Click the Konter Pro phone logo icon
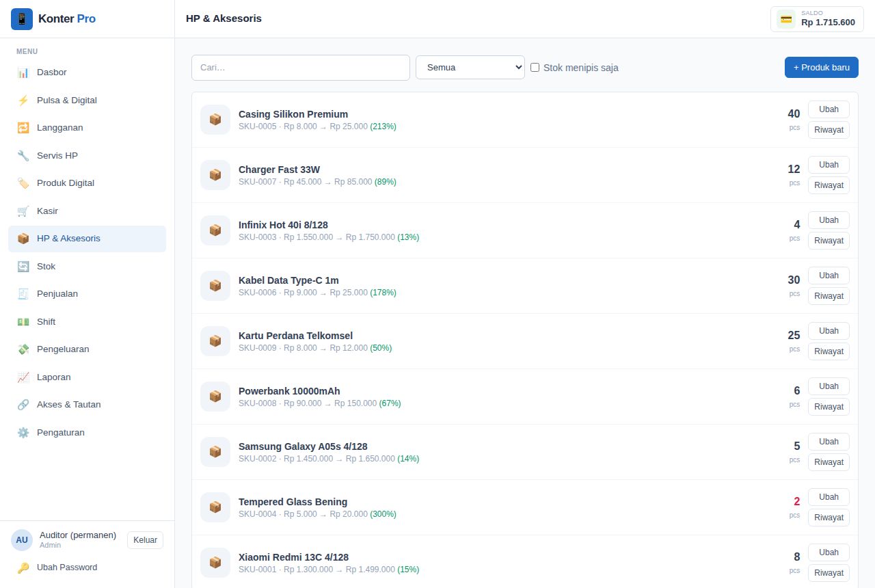Viewport: 875px width, 588px height. pos(22,19)
